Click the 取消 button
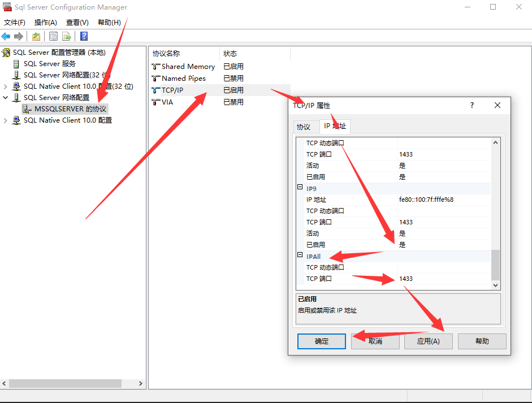The height and width of the screenshot is (403, 532). (375, 341)
